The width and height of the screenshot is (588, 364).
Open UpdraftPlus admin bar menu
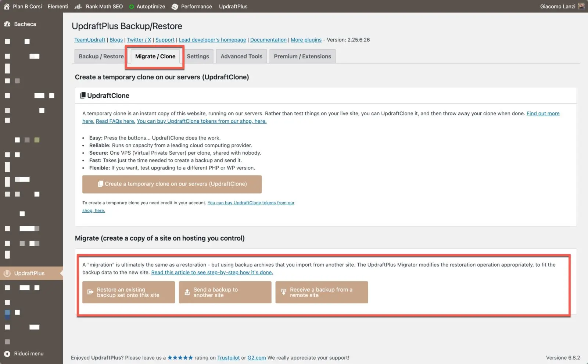233,6
